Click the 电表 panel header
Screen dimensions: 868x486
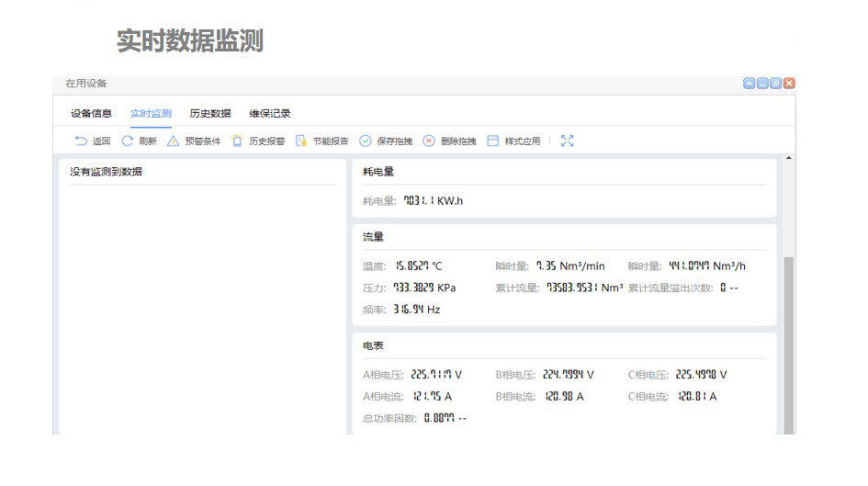coord(373,346)
